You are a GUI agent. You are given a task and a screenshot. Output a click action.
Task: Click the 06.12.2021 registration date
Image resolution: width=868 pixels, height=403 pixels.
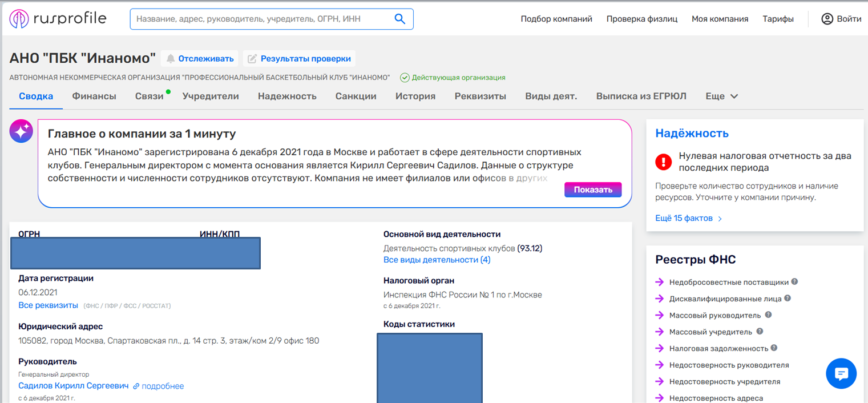point(38,292)
